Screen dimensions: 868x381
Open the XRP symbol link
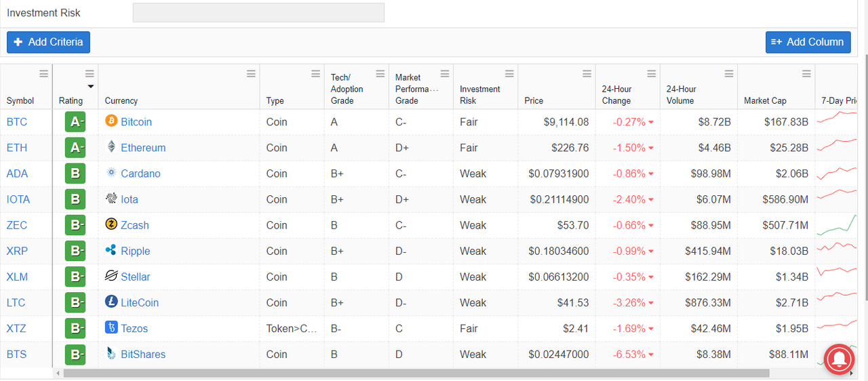point(17,251)
